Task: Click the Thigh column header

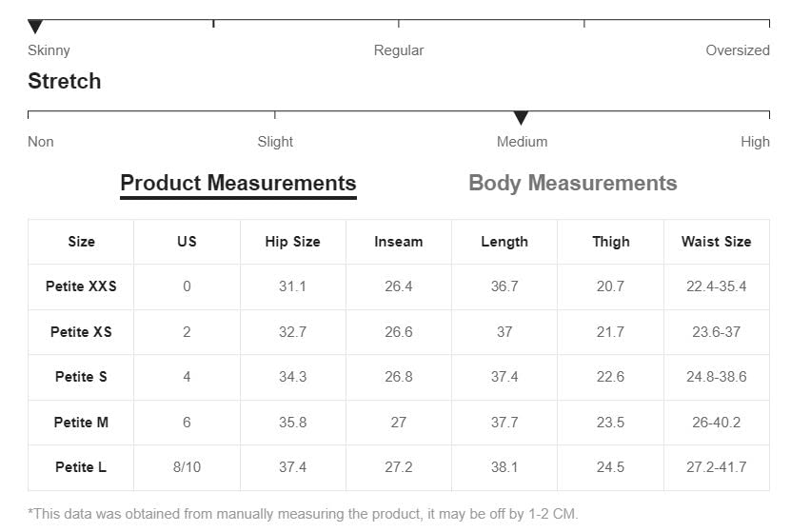Action: [610, 242]
